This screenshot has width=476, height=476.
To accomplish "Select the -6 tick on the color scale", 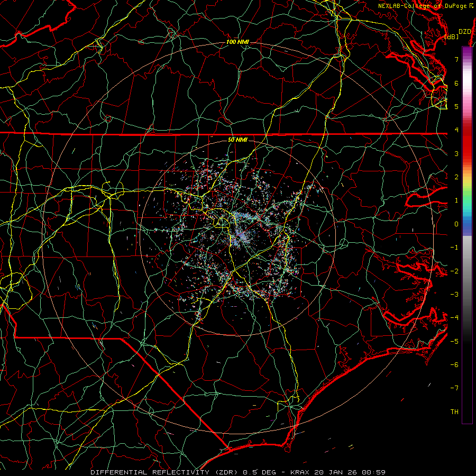I will (454, 364).
